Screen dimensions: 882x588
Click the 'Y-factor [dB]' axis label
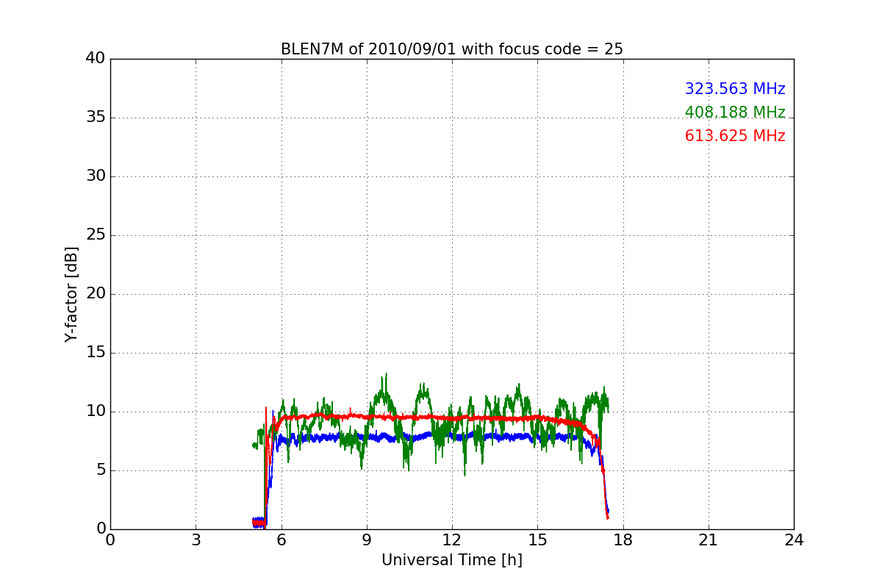[71, 294]
